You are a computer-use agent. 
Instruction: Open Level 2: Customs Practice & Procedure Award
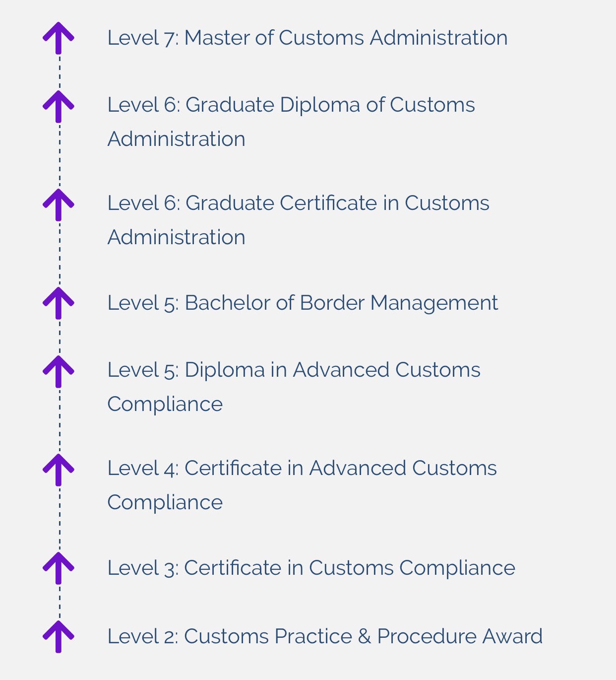(325, 636)
